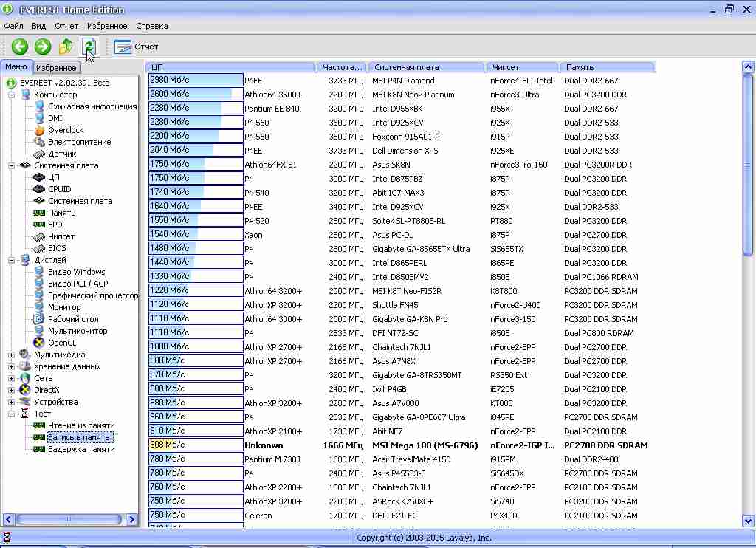Select Чипсет tree item

click(x=61, y=236)
